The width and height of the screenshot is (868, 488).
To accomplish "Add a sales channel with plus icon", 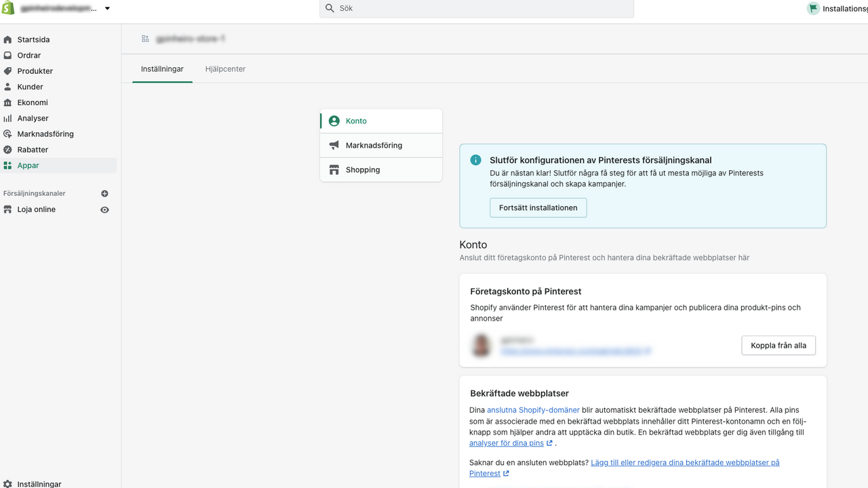I will 104,194.
